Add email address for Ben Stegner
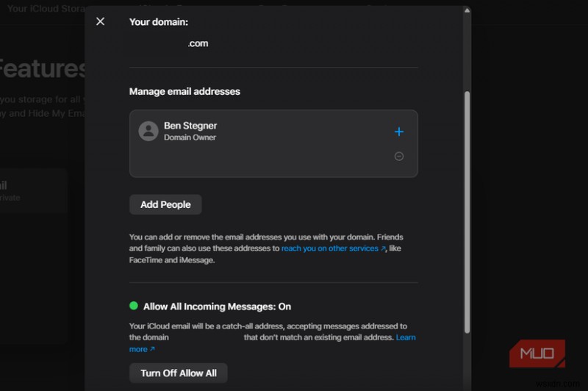The height and width of the screenshot is (391, 588). pos(399,132)
